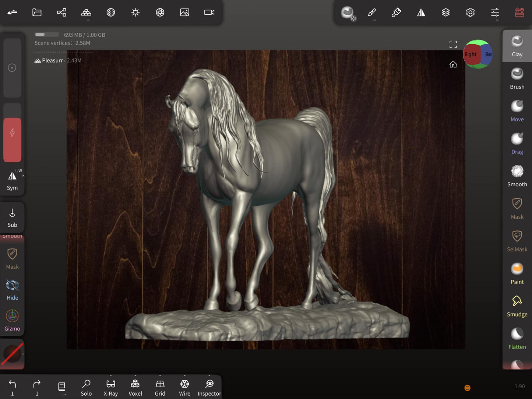The image size is (532, 399).
Task: Open the Background image menu
Action: 185,13
